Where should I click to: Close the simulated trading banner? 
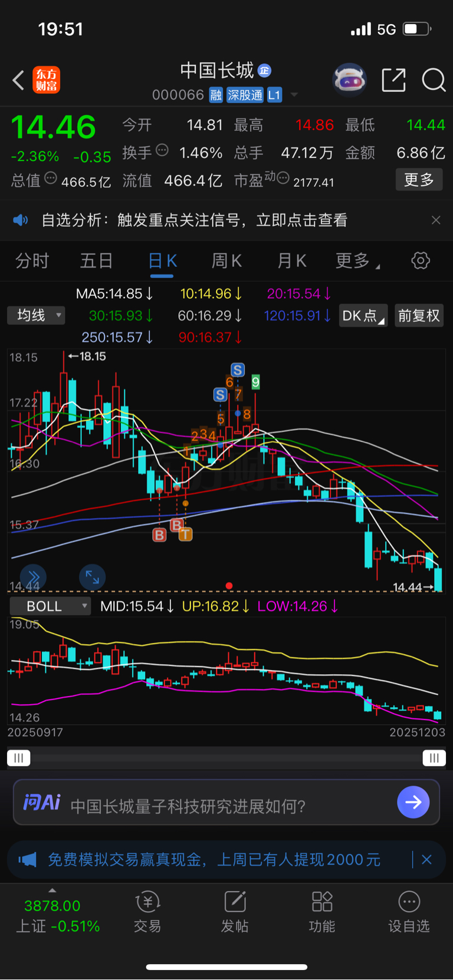427,860
